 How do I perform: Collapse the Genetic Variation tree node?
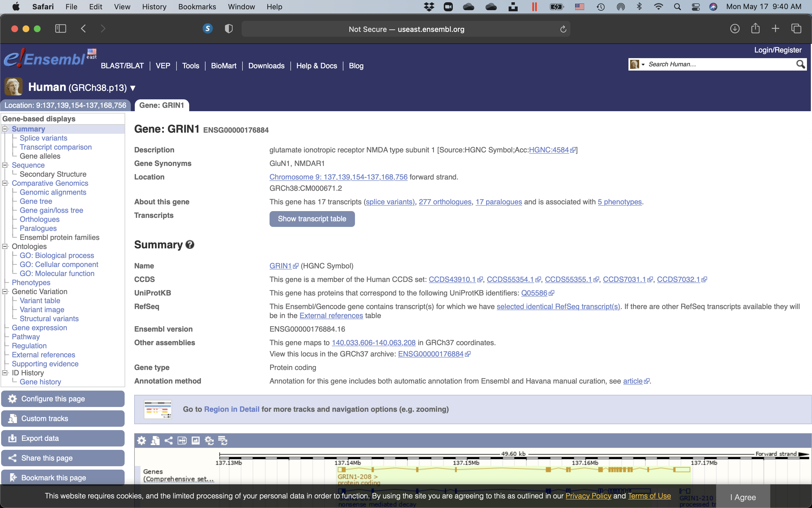pos(5,292)
